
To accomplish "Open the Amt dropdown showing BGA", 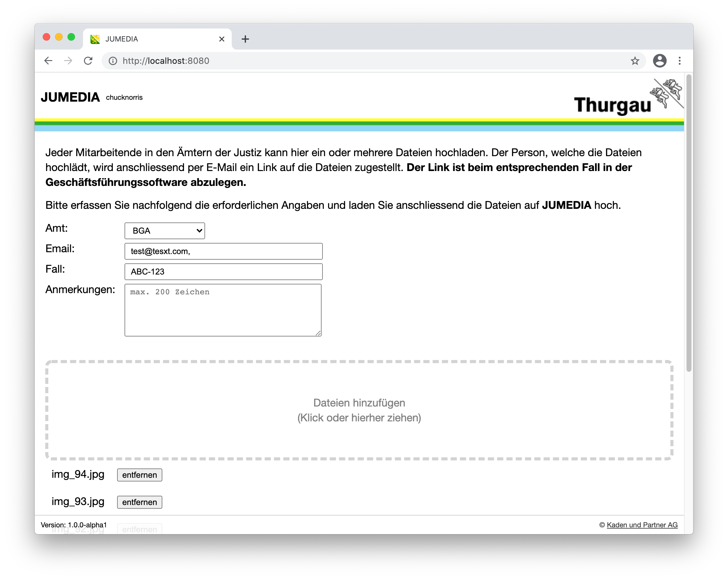I will (x=165, y=231).
